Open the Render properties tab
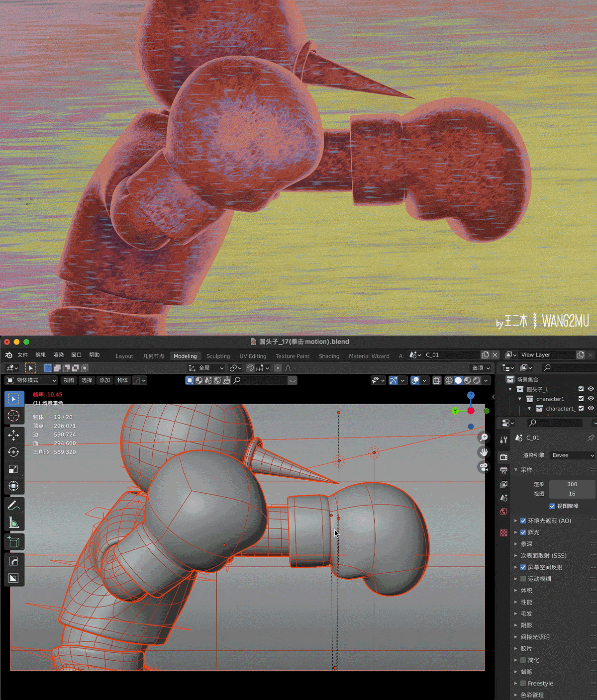The width and height of the screenshot is (597, 700). (503, 457)
